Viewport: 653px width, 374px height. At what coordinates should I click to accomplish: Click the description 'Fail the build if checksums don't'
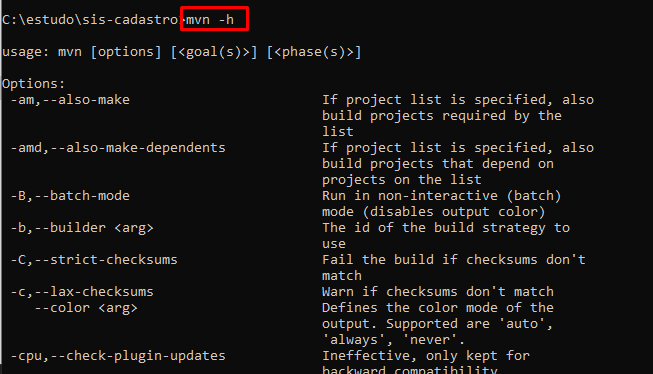pyautogui.click(x=454, y=259)
